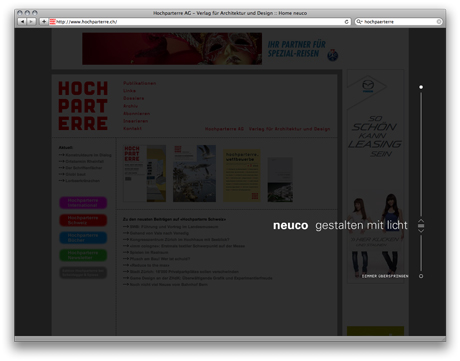This screenshot has height=361, width=460.
Task: Click the dimmer slider handle
Action: [421, 226]
